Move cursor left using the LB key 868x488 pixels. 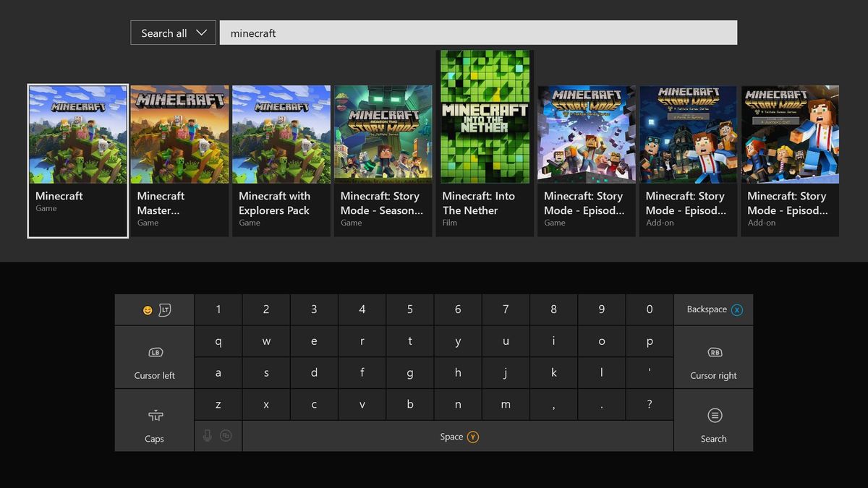154,356
